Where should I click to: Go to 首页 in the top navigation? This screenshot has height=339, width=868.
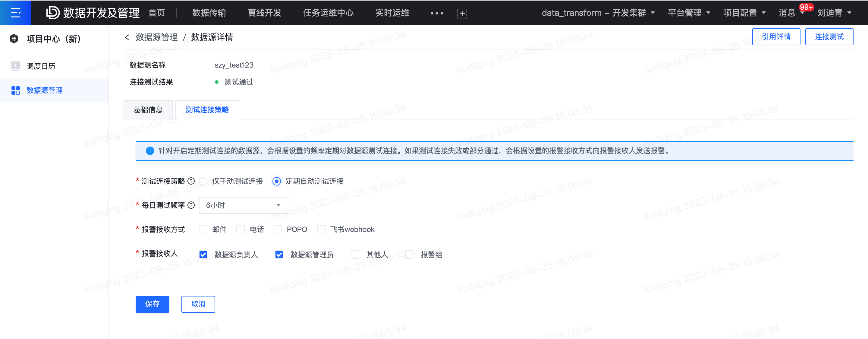[x=157, y=13]
